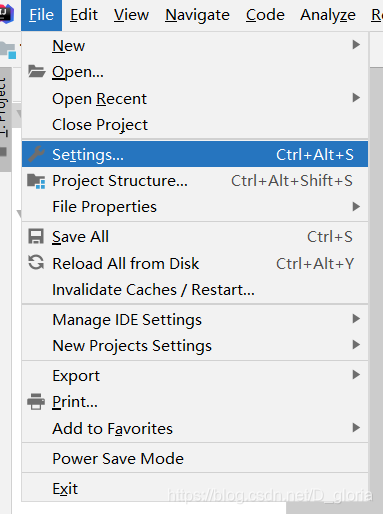Click the printer icon beside Print
This screenshot has height=514, width=383.
(x=36, y=402)
